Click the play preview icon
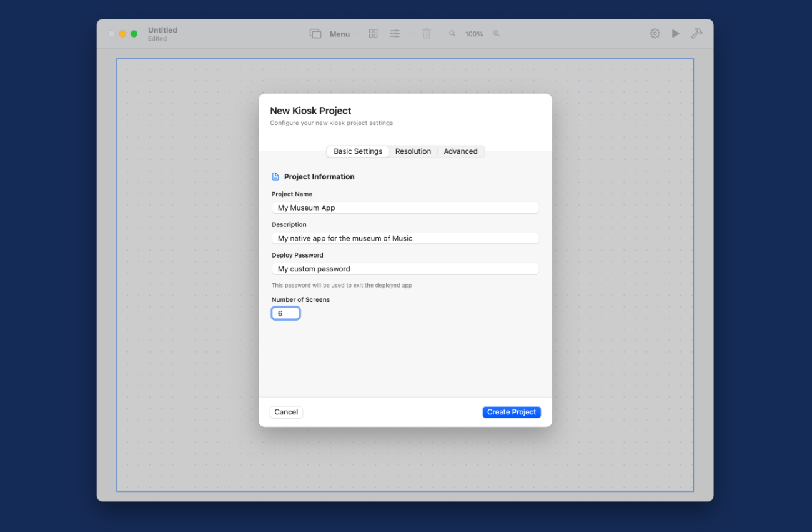812x532 pixels. pyautogui.click(x=676, y=34)
